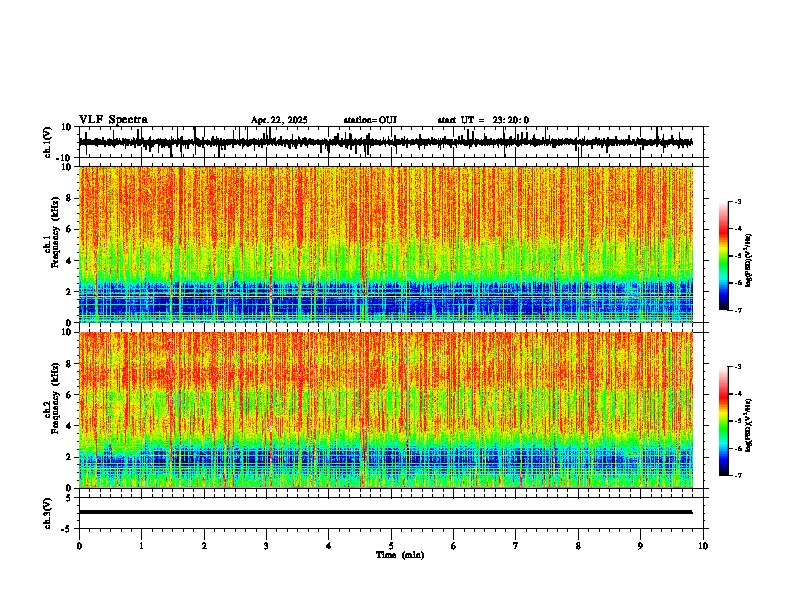Click the "station=OUI" header label
This screenshot has width=792, height=612.
pos(370,120)
